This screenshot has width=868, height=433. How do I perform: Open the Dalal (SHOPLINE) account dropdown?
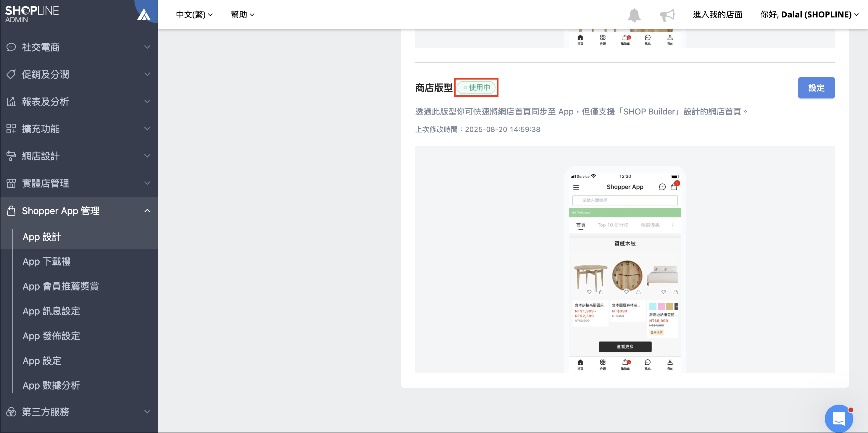[x=809, y=14]
